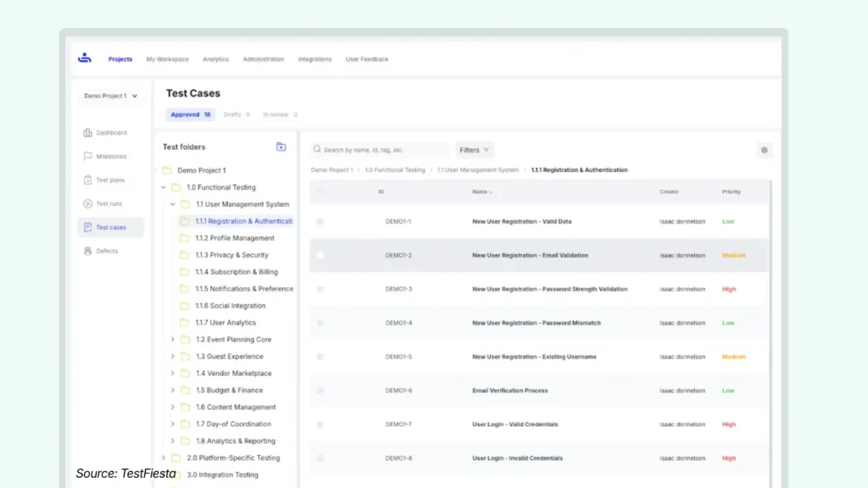This screenshot has height=488, width=868.
Task: Select 3.0 Integration Testing folder
Action: (223, 474)
